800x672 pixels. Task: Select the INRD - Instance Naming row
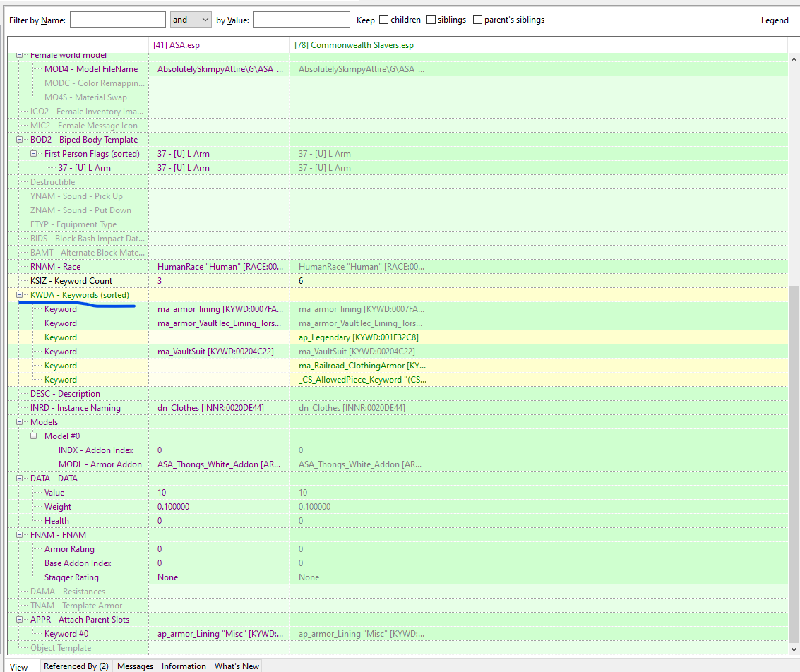(398, 408)
